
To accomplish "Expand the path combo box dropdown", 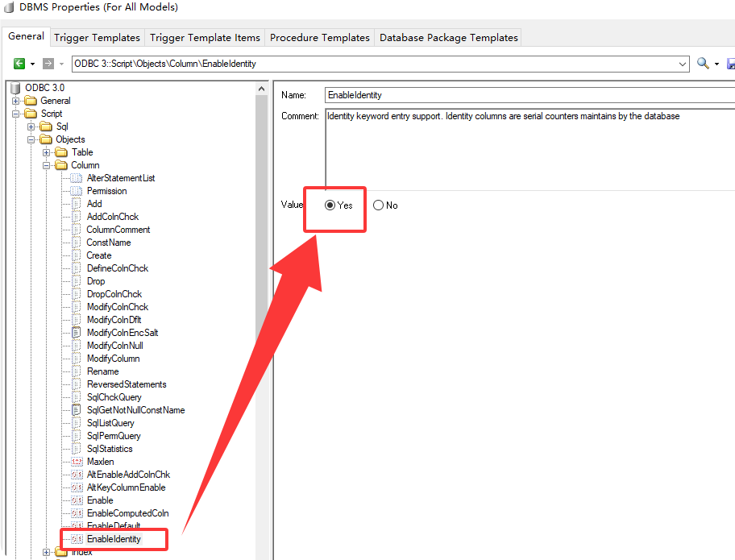I will point(683,64).
